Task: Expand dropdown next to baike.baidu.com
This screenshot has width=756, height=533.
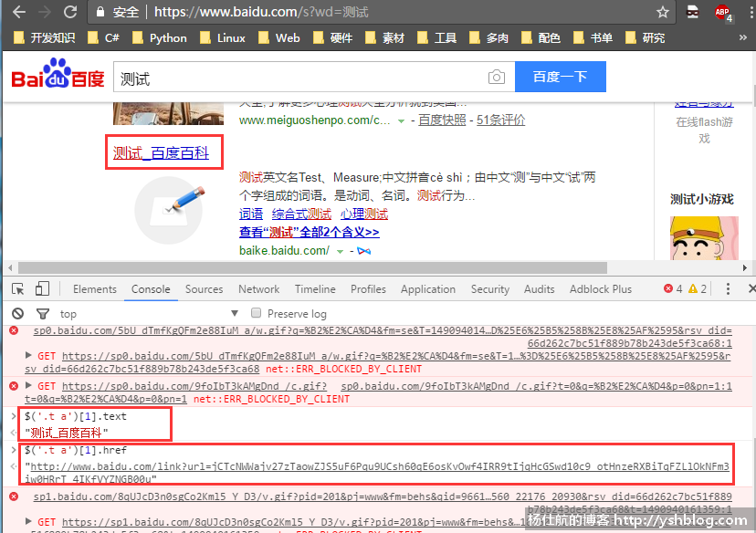Action: (x=340, y=252)
